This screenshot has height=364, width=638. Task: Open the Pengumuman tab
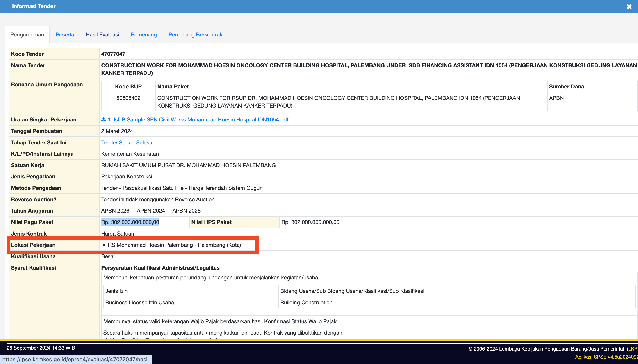tap(27, 34)
